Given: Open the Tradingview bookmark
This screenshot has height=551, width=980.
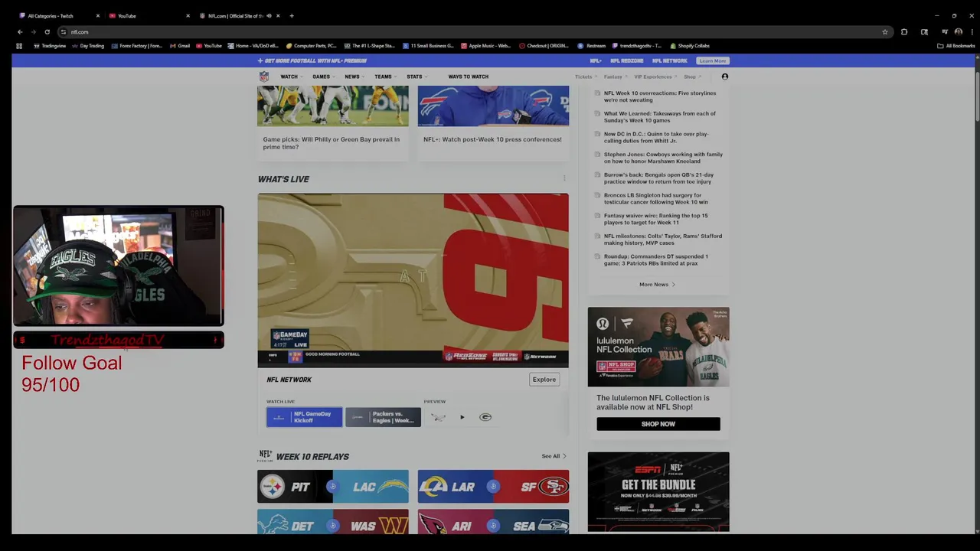Looking at the screenshot, I should point(50,46).
